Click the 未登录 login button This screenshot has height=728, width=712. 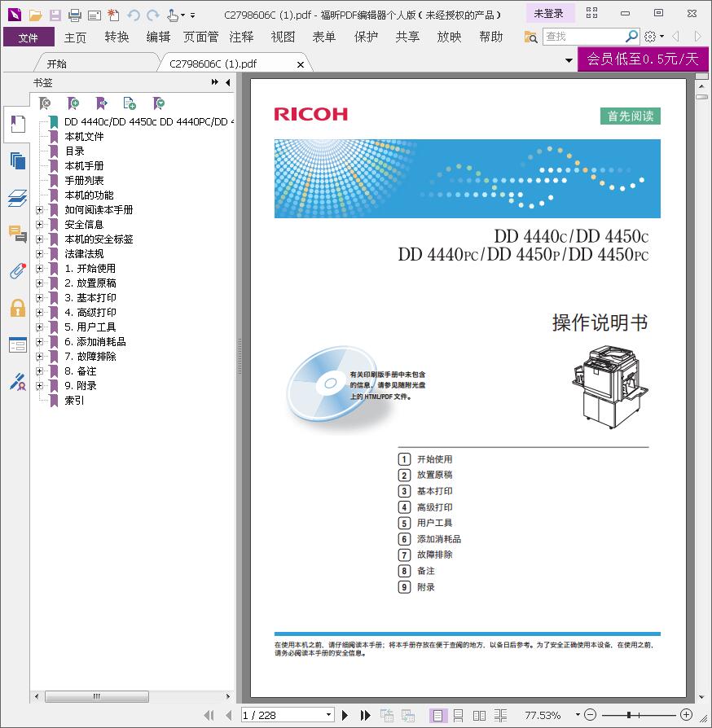(x=550, y=14)
